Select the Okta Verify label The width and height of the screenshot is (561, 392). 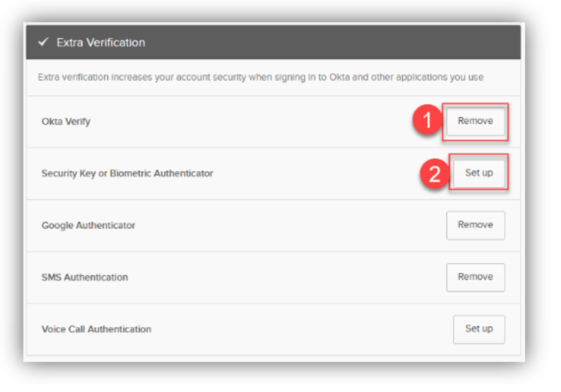pyautogui.click(x=66, y=122)
